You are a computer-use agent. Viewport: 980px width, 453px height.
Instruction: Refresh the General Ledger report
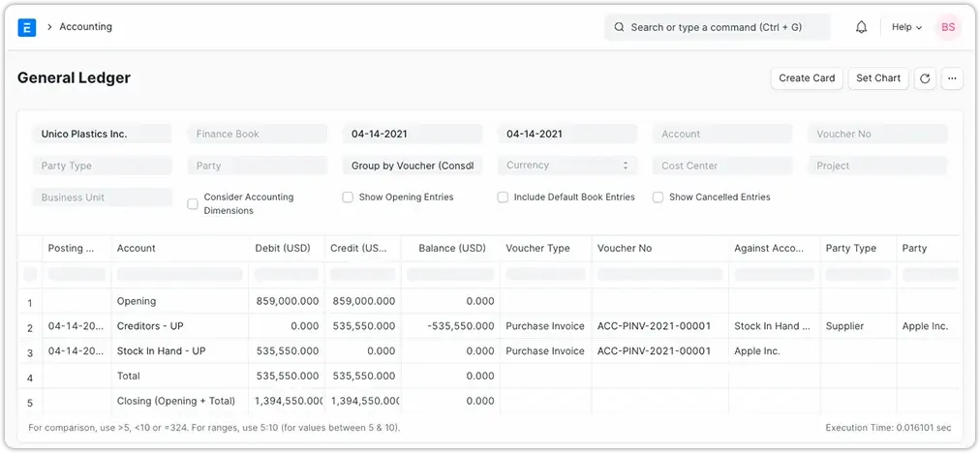(925, 78)
